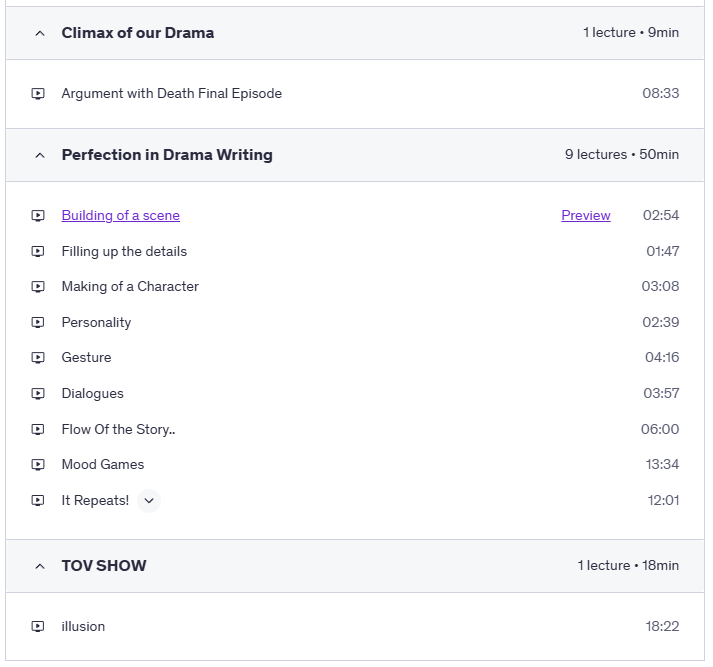The image size is (713, 667).
Task: Click the video icon next to Filling up the details
Action: (x=38, y=252)
